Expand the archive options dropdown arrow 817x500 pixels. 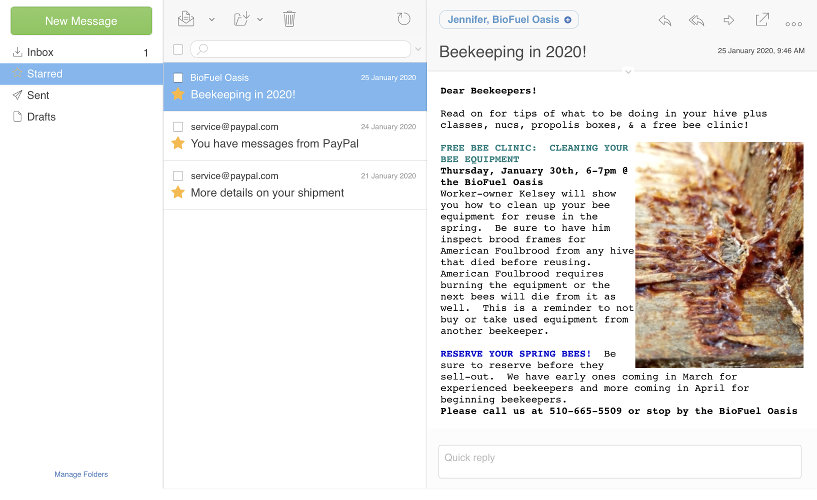pos(211,20)
